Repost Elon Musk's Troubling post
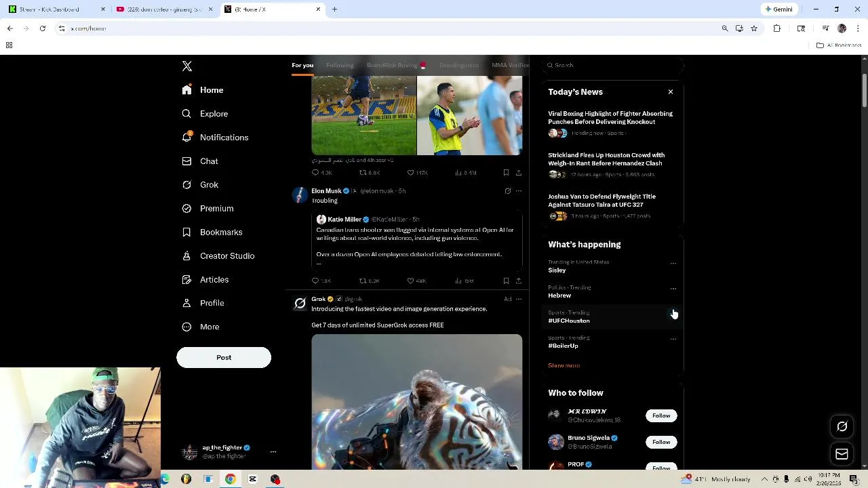 point(370,281)
